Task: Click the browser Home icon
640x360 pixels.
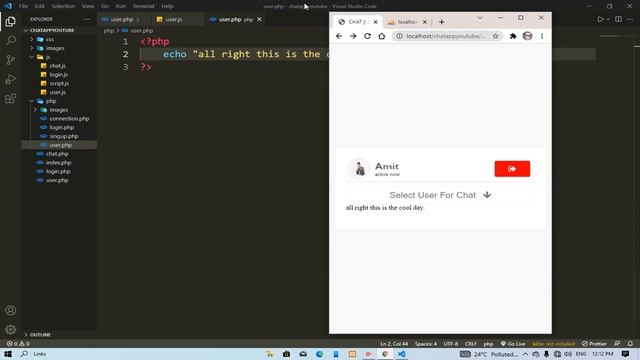Action: coord(382,36)
